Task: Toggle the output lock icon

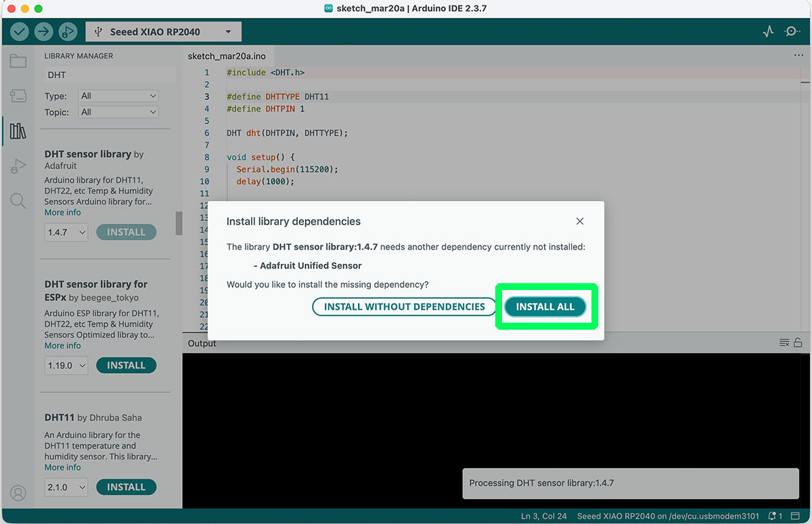Action: [x=798, y=343]
